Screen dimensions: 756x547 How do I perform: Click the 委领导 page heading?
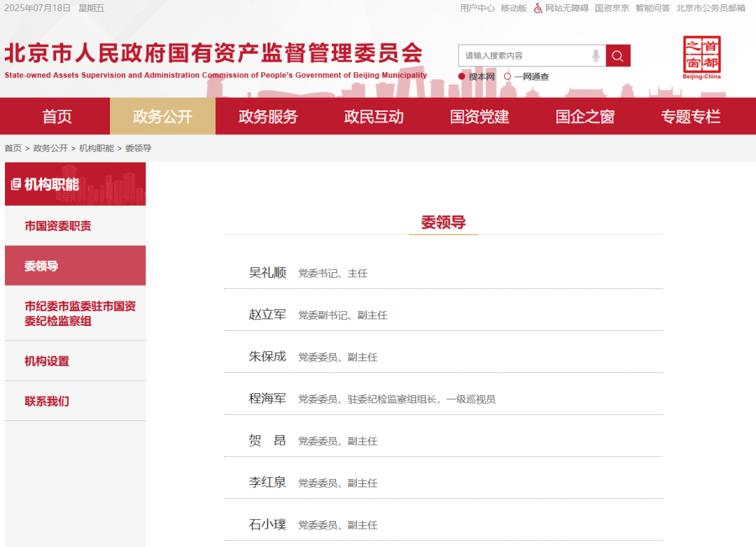click(443, 222)
